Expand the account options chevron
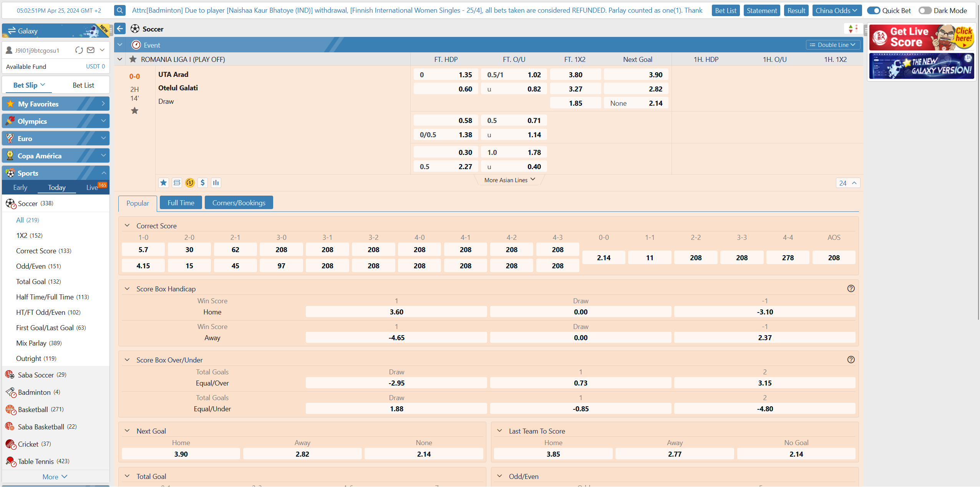 pyautogui.click(x=102, y=50)
